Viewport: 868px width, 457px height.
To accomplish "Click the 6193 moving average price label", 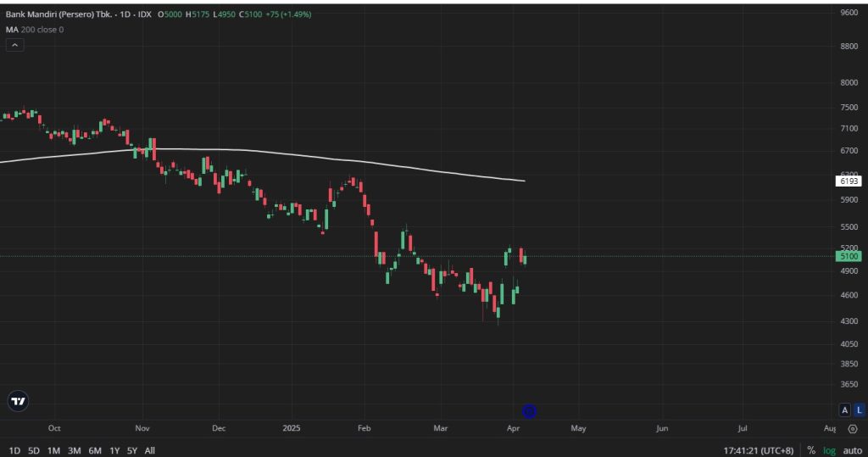I will (x=849, y=181).
